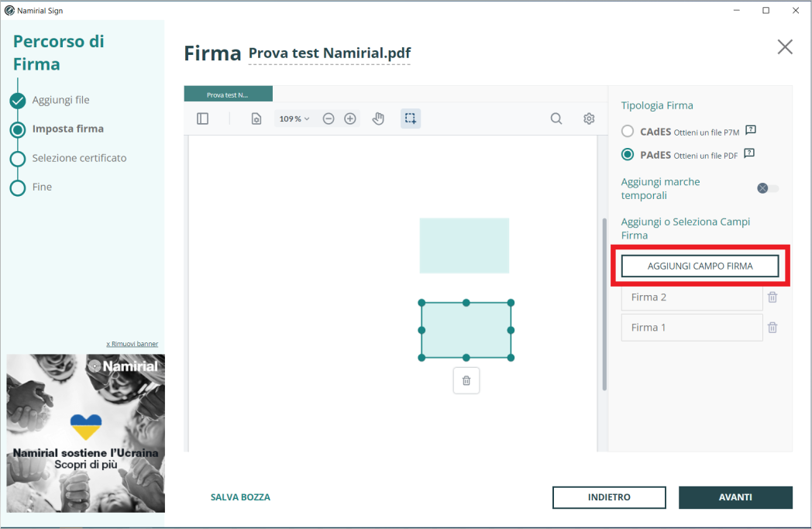Select the upper unselected signature field rectangle

point(464,246)
